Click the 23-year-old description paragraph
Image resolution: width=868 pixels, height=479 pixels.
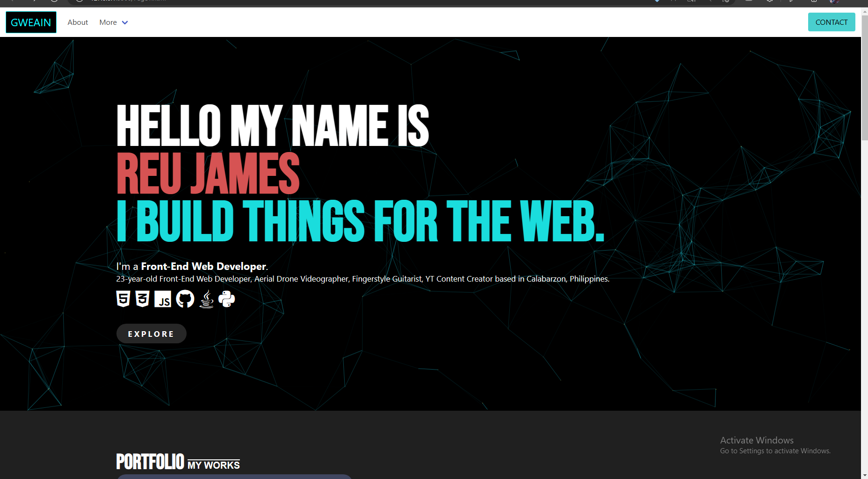pyautogui.click(x=362, y=279)
